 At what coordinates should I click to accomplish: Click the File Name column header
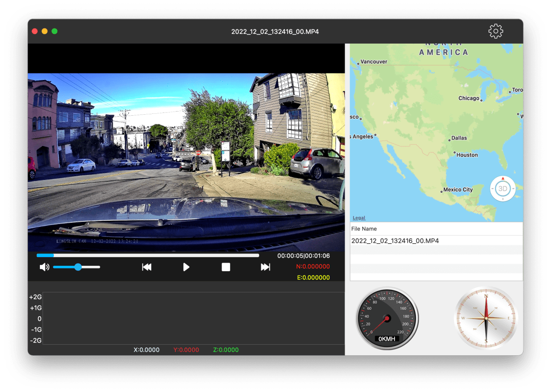pos(364,229)
